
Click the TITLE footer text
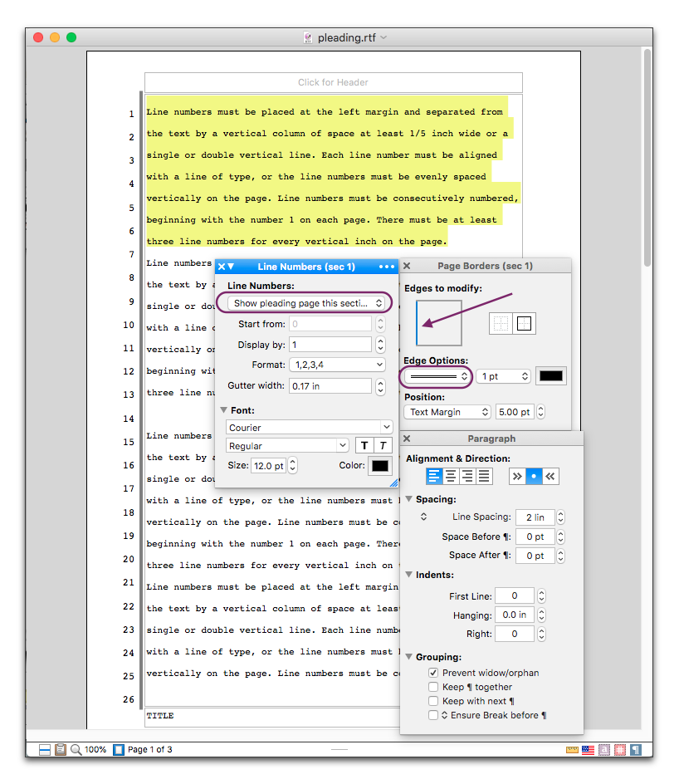click(x=160, y=716)
